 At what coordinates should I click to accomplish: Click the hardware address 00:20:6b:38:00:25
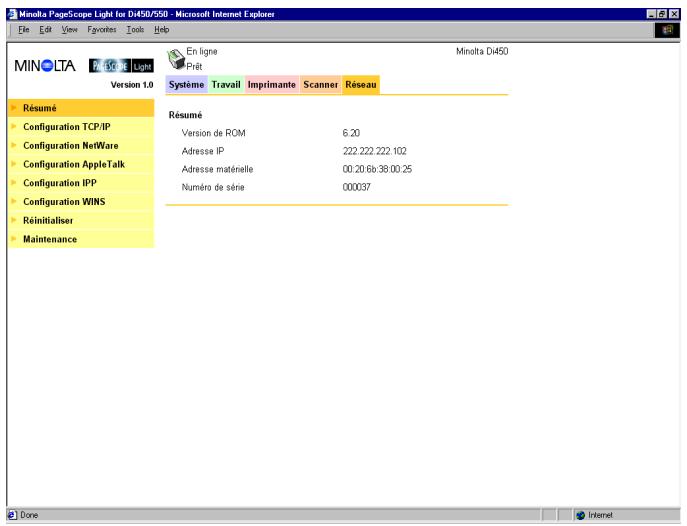tap(377, 169)
